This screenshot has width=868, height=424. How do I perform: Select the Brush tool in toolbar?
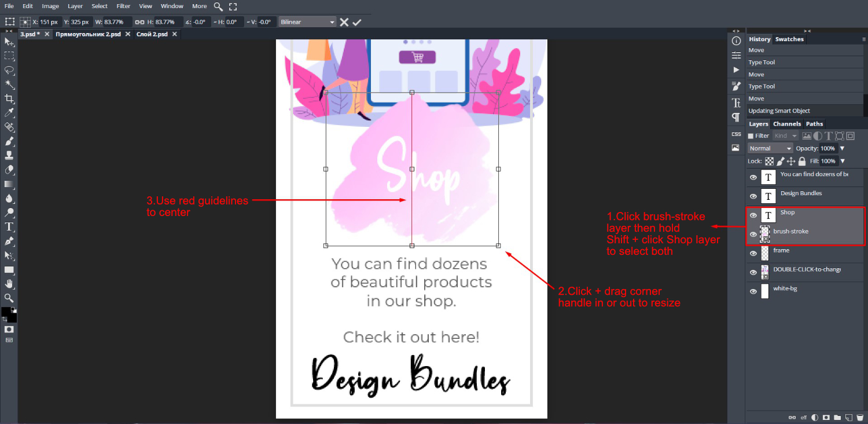(x=9, y=141)
